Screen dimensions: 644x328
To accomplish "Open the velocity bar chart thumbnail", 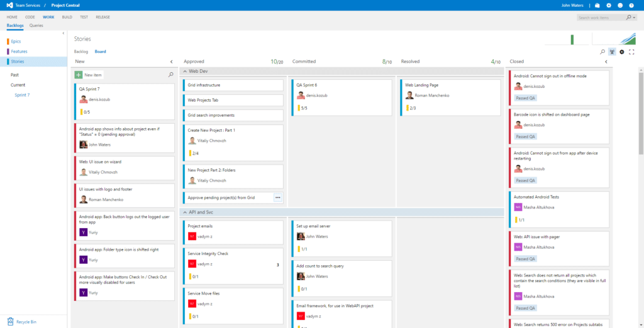I will point(567,39).
